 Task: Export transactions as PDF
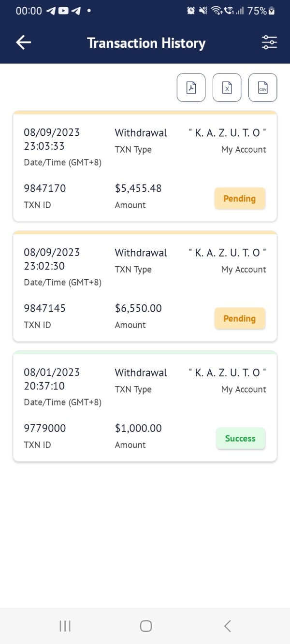[191, 88]
